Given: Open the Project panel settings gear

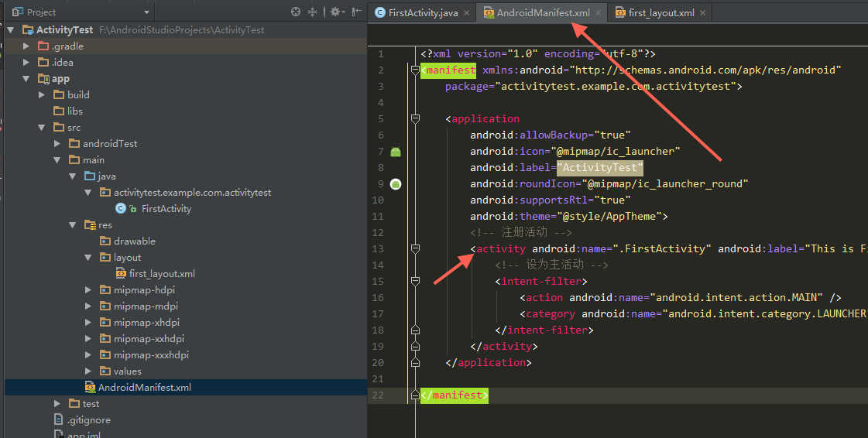Looking at the screenshot, I should tap(337, 12).
